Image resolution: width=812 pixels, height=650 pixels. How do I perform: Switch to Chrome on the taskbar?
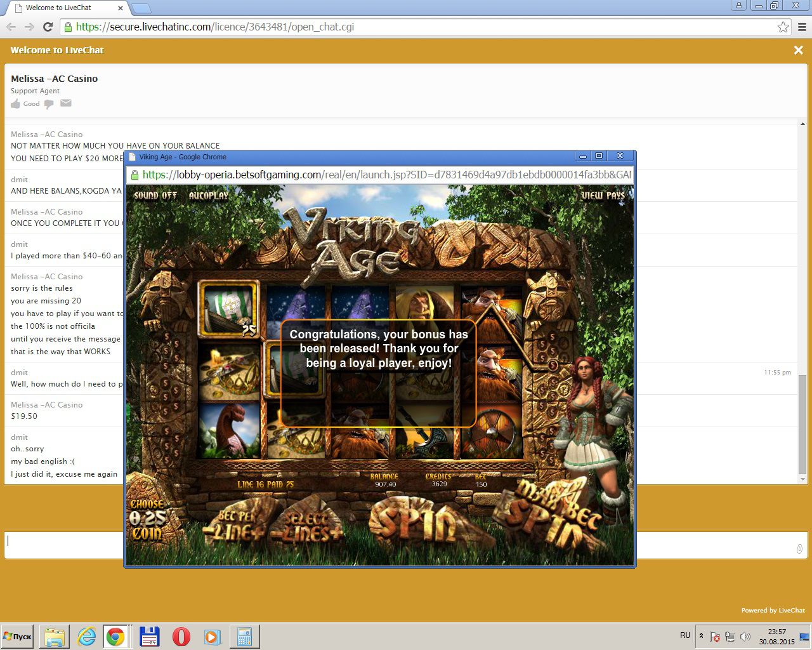[115, 637]
